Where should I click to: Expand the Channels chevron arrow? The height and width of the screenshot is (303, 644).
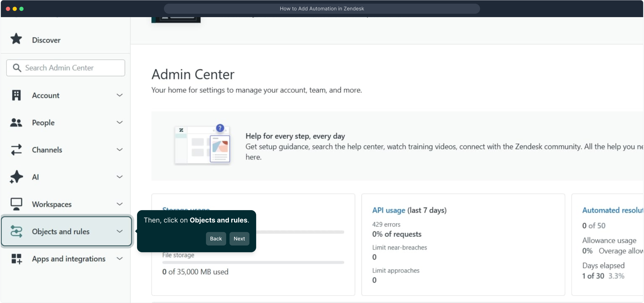tap(120, 150)
